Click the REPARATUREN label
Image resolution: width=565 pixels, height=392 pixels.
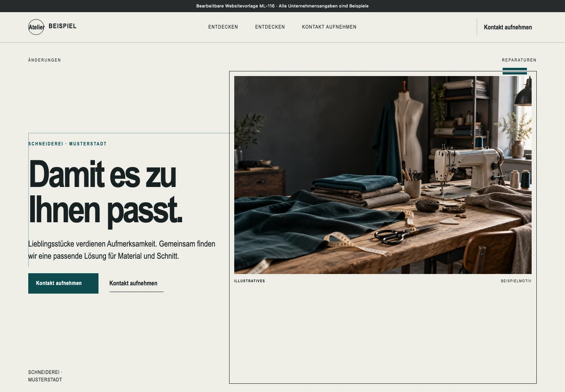519,60
